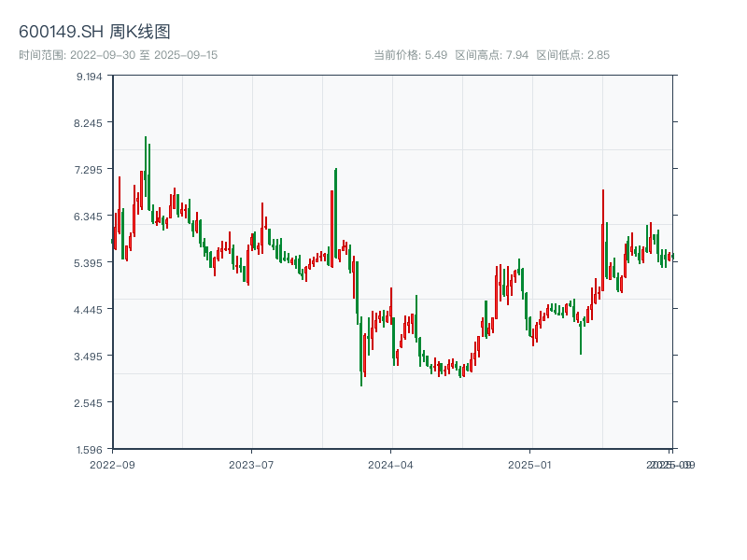747x560 pixels.
Task: Click the y-axis value 8.245
Action: (88, 123)
